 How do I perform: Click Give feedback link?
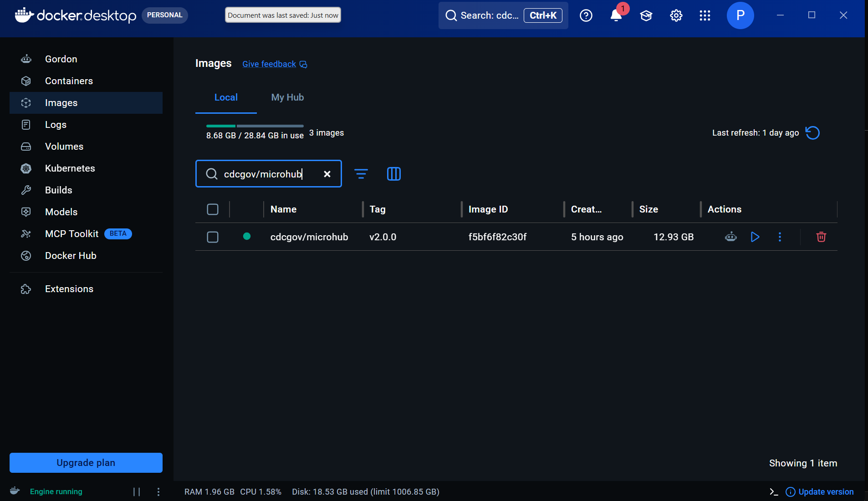pos(275,64)
